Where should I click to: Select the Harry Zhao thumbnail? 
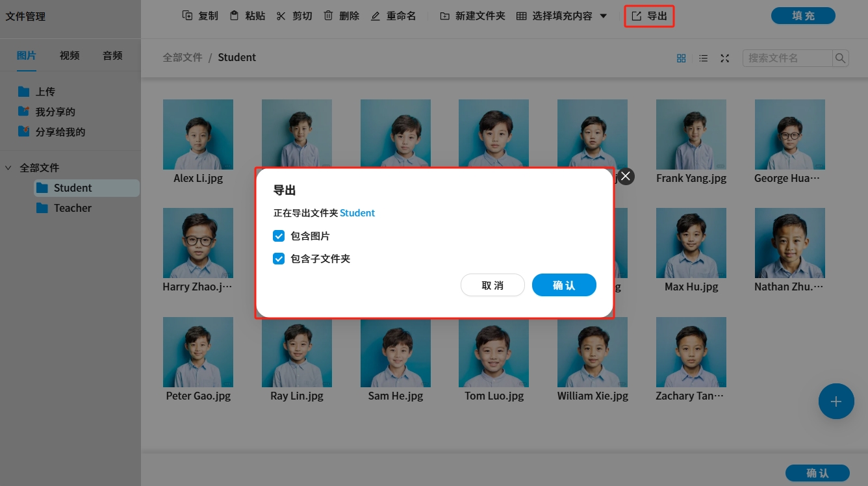(x=198, y=243)
